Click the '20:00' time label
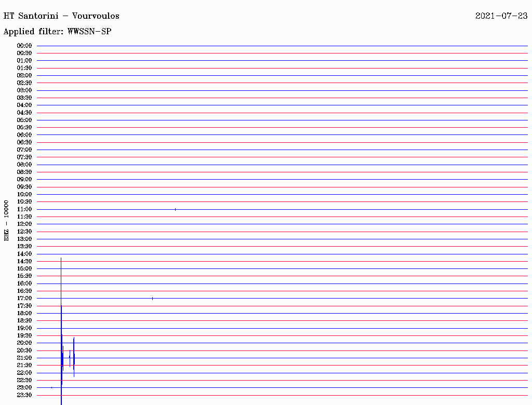 (x=24, y=343)
